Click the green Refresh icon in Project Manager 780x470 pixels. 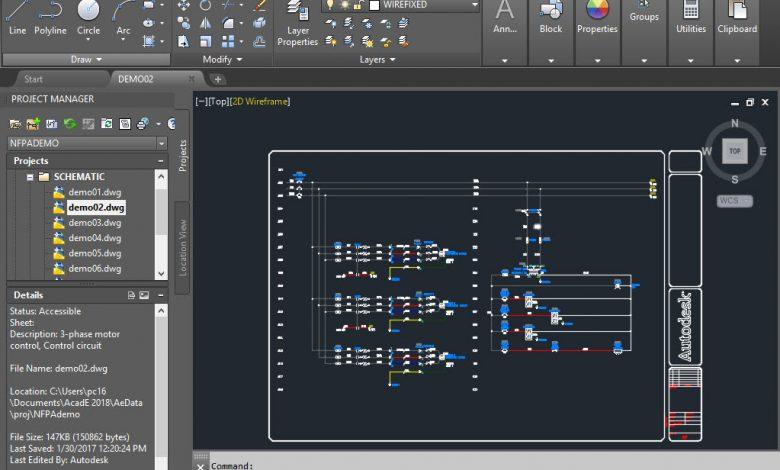[70, 124]
